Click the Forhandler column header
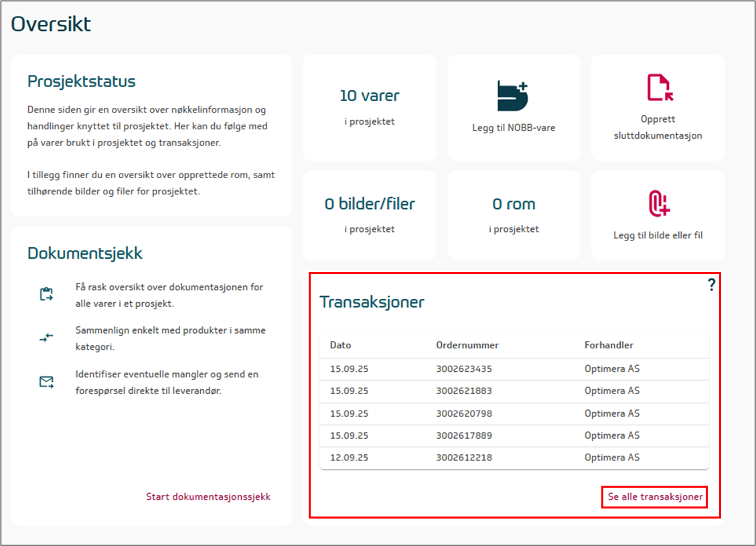 609,345
